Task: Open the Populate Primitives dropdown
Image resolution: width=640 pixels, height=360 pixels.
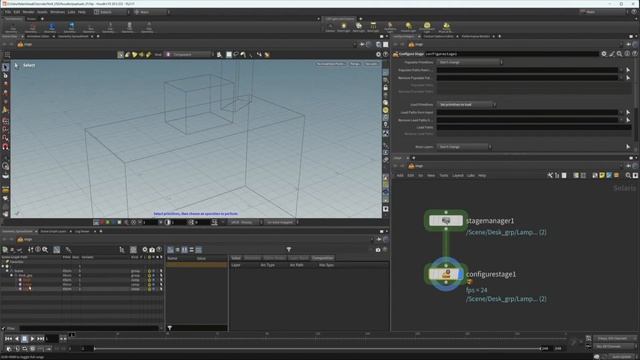Action: pos(470,62)
